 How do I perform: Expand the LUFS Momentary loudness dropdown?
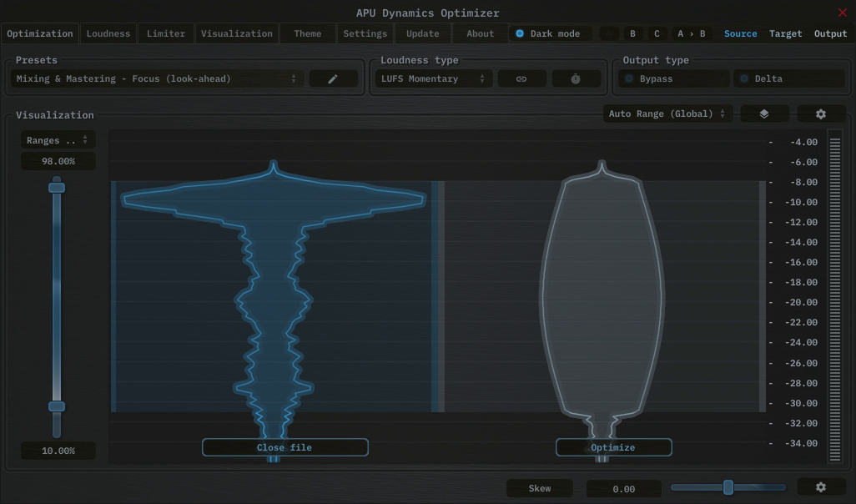pos(432,78)
